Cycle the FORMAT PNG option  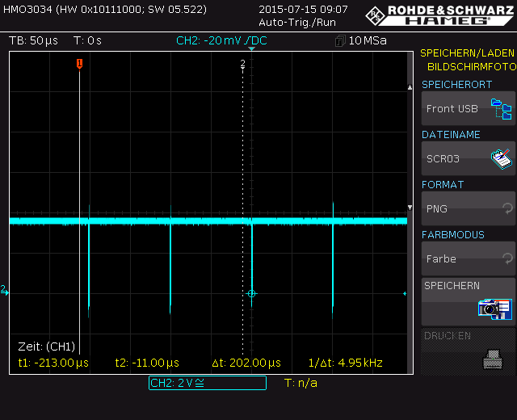pos(469,208)
